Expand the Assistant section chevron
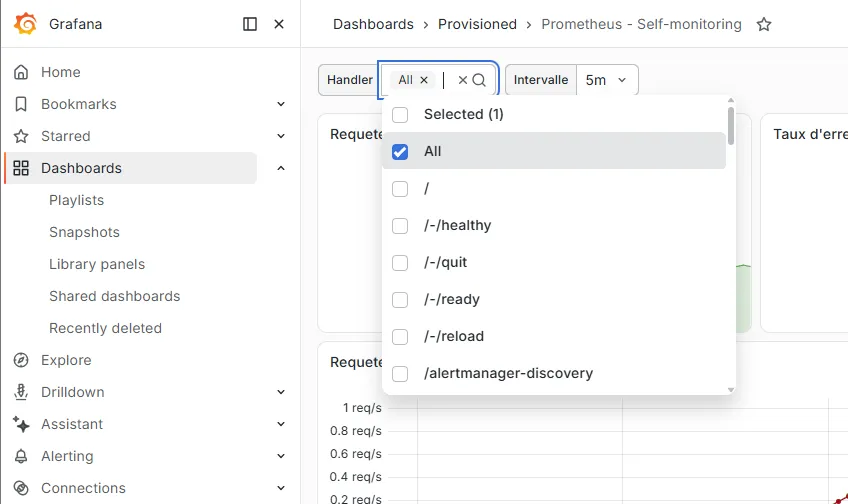Image resolution: width=848 pixels, height=504 pixels. pyautogui.click(x=281, y=424)
